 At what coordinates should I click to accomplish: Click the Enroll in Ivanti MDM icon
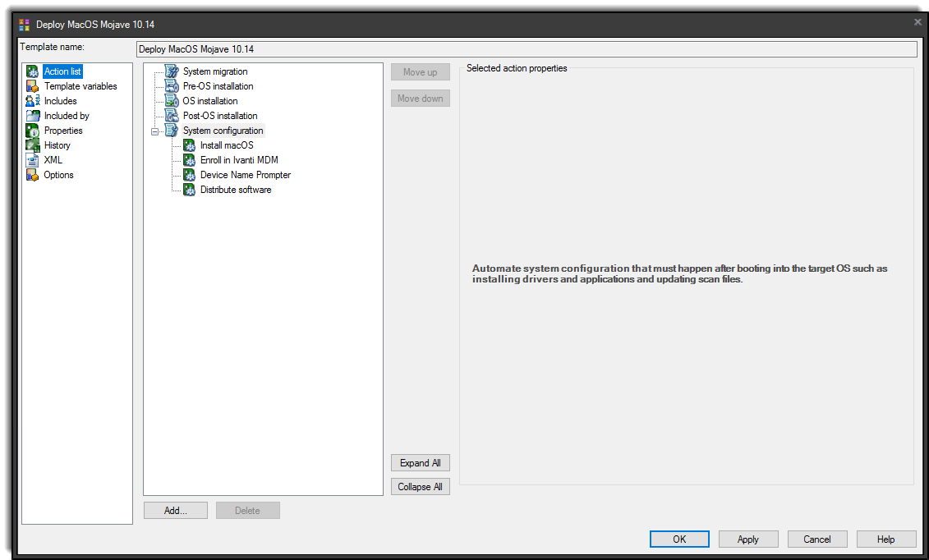[x=189, y=159]
